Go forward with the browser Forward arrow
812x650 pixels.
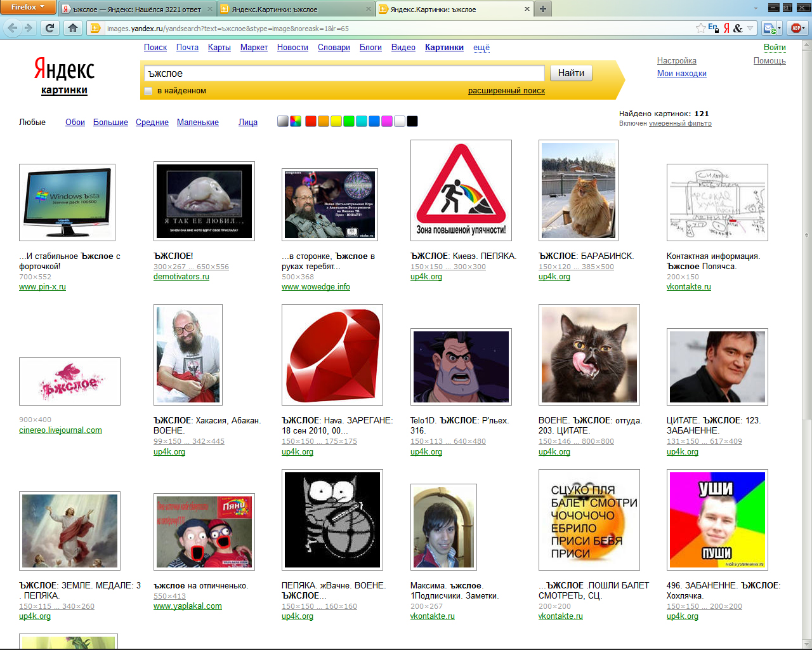pyautogui.click(x=28, y=28)
